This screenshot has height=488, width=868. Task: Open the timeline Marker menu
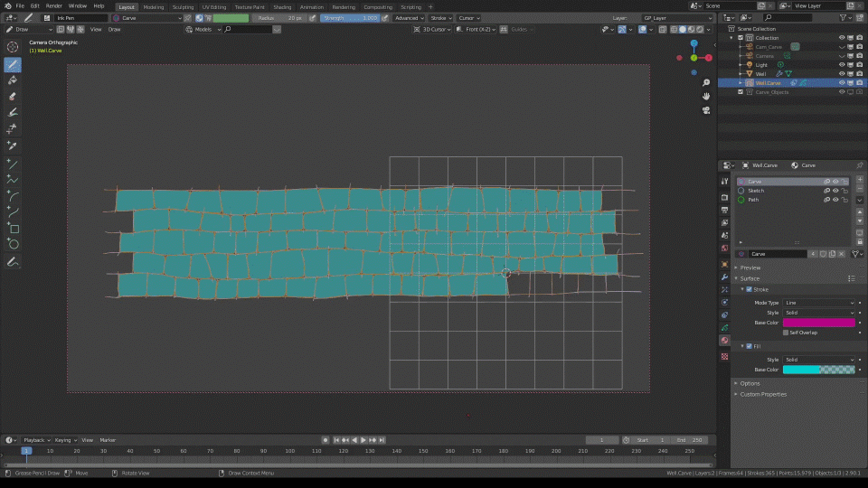coord(108,440)
